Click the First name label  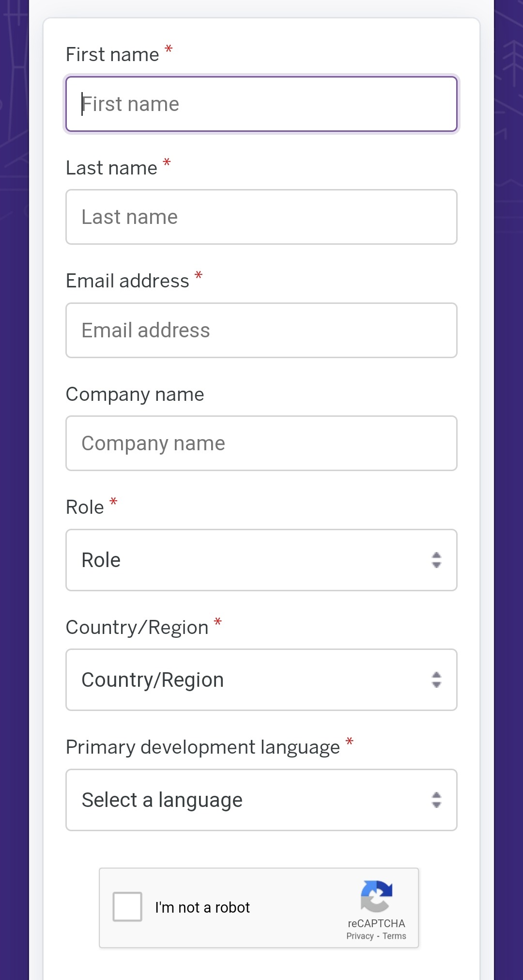[x=112, y=54]
